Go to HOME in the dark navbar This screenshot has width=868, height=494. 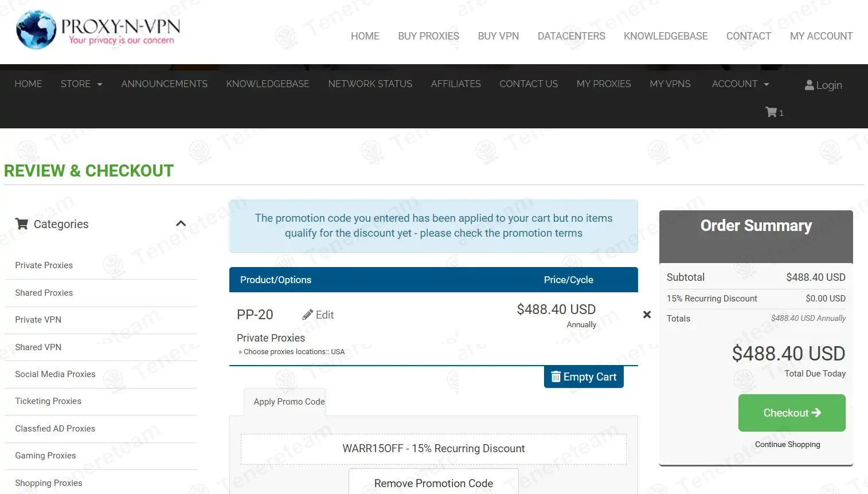(x=28, y=84)
